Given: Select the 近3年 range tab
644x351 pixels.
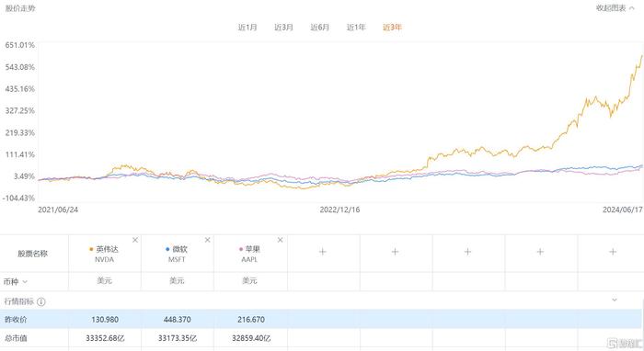Looking at the screenshot, I should 392,28.
